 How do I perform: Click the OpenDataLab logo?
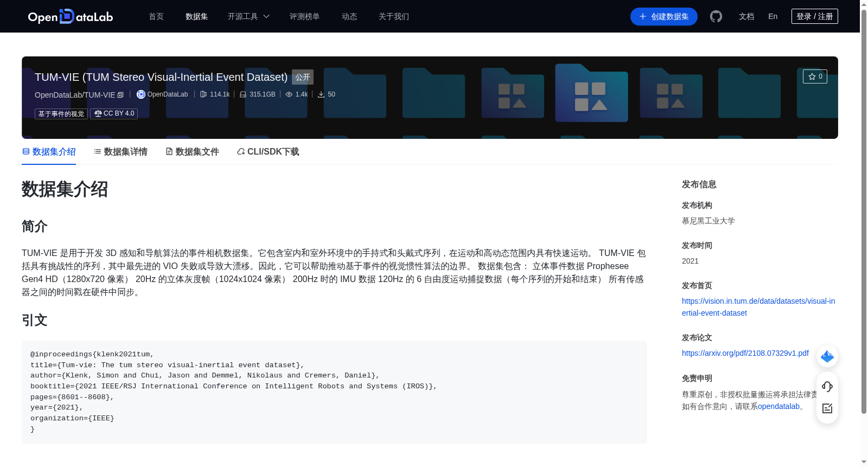(71, 16)
